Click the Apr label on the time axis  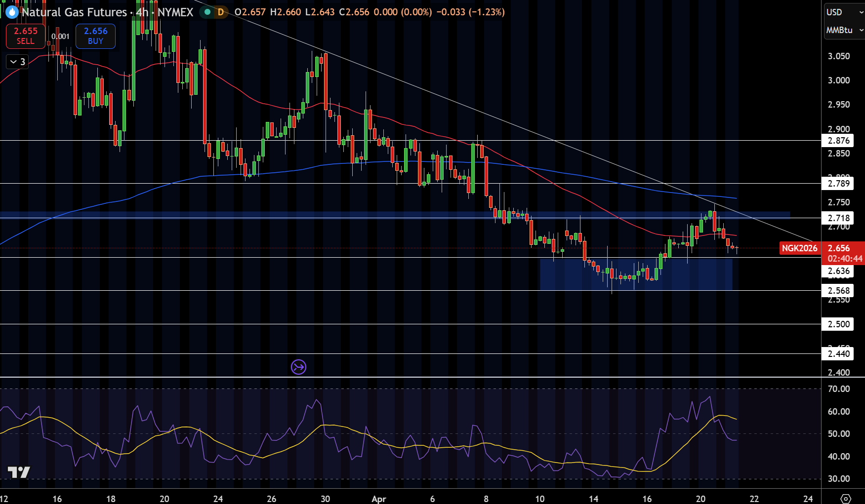(379, 499)
